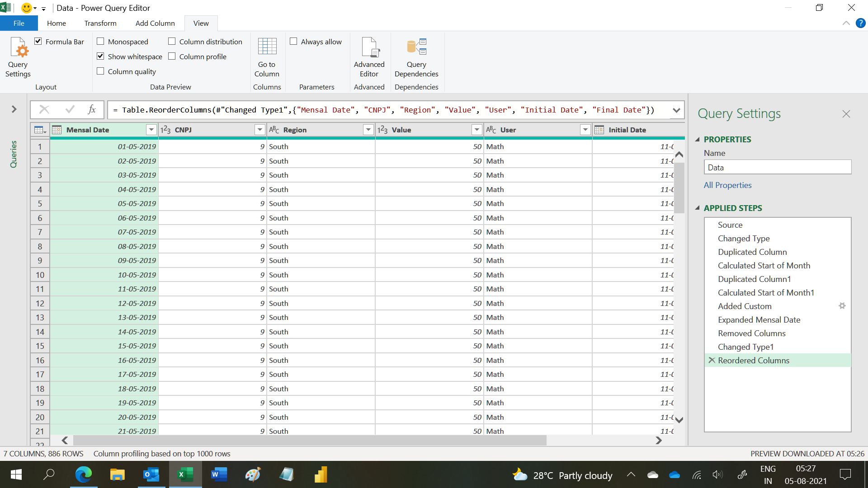Click the Windows Start button
The width and height of the screenshot is (868, 488).
(16, 474)
